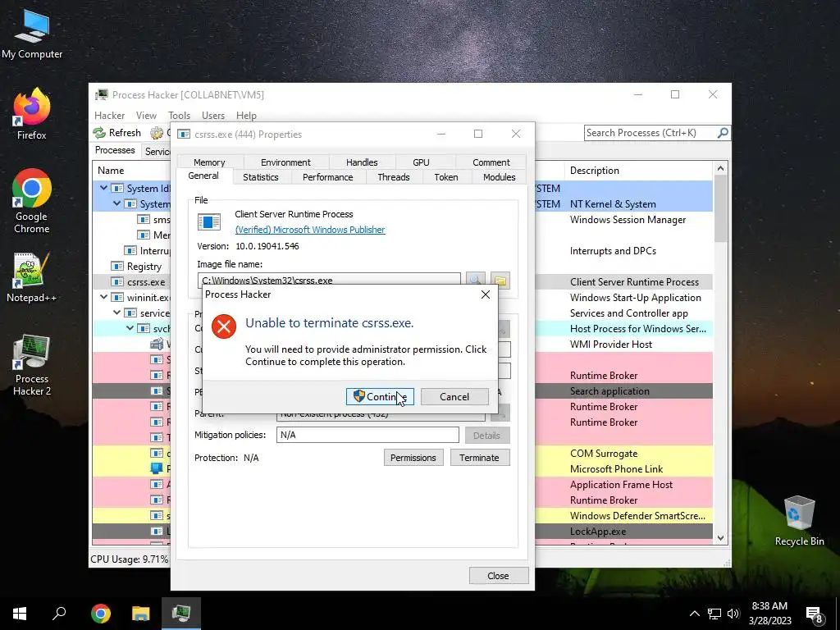Switch to the Memory tab

[209, 162]
